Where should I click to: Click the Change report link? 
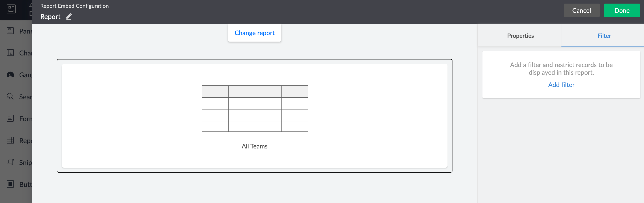click(254, 33)
